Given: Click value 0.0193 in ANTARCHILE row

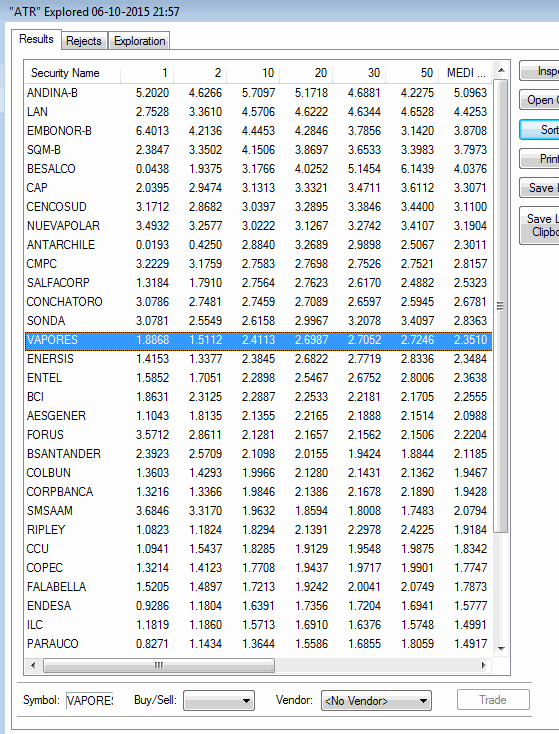Looking at the screenshot, I should click(152, 245).
